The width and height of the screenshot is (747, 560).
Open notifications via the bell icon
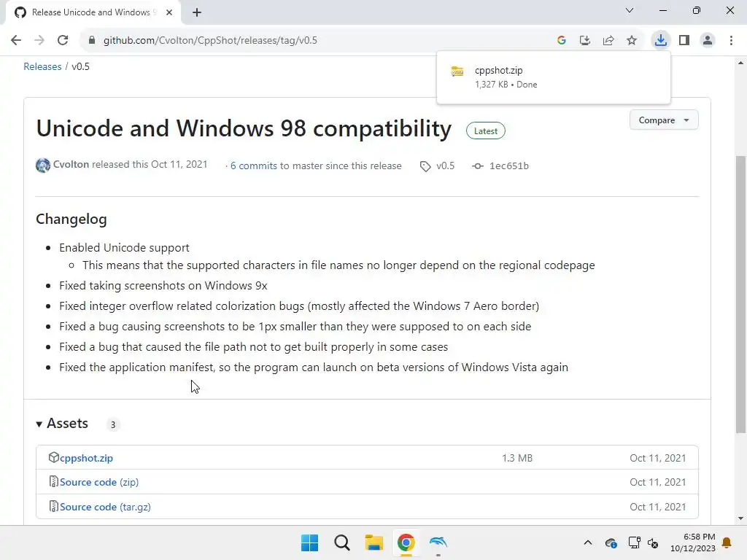tap(727, 542)
